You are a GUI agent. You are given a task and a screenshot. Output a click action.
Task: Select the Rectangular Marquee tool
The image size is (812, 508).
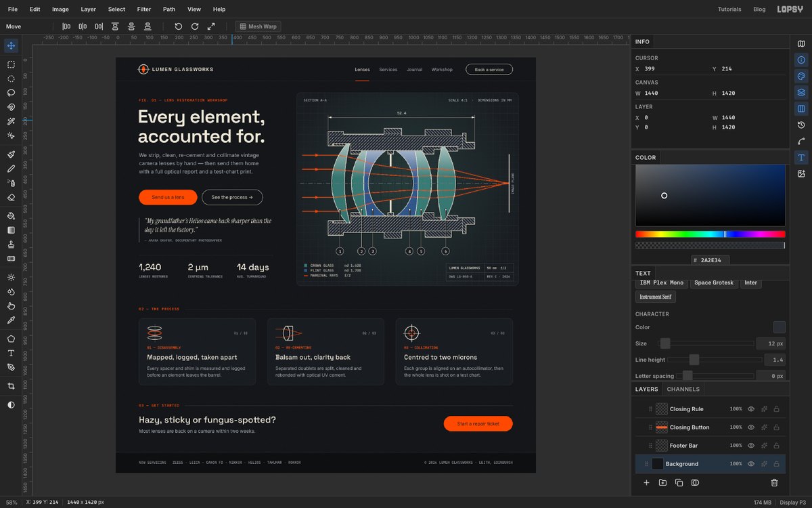11,64
